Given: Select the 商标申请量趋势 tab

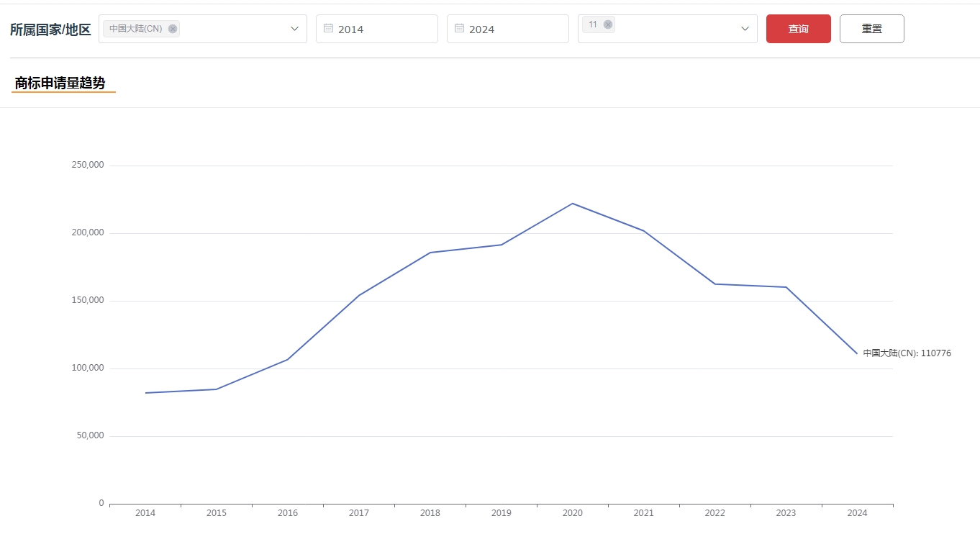Looking at the screenshot, I should pyautogui.click(x=60, y=83).
